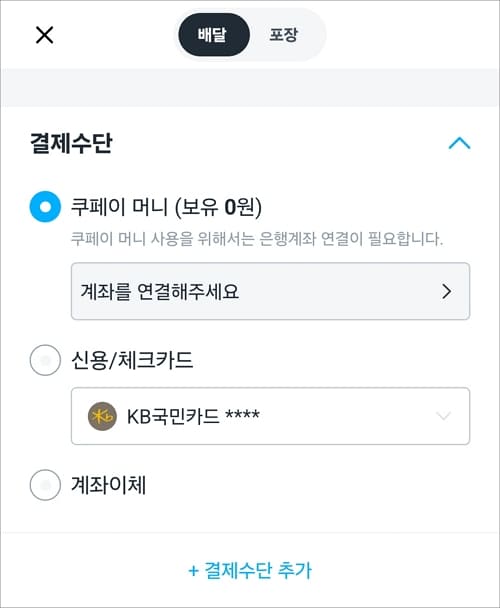Click the 신용/체크카드 label text
The height and width of the screenshot is (608, 500).
click(x=132, y=360)
